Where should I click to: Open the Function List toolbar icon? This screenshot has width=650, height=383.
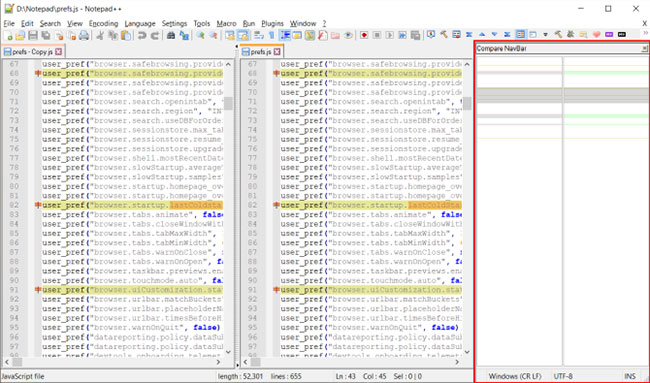coord(323,35)
